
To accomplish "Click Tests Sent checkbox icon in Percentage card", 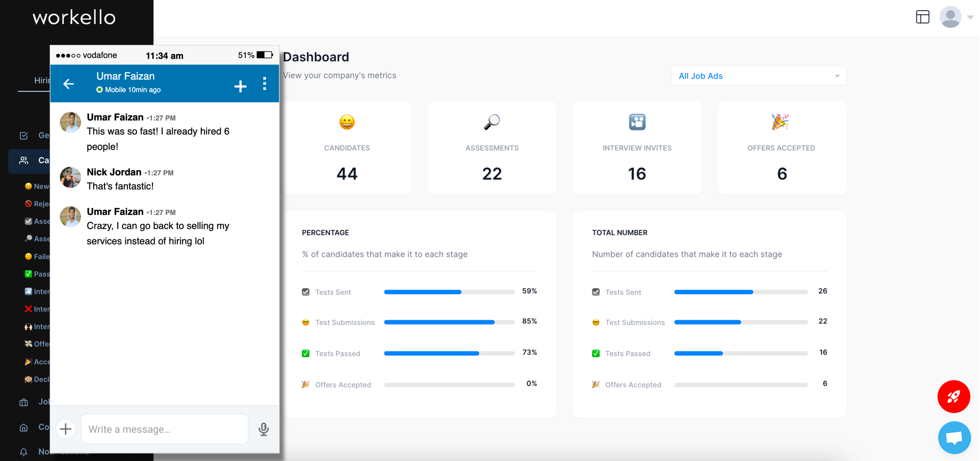I will (x=305, y=292).
